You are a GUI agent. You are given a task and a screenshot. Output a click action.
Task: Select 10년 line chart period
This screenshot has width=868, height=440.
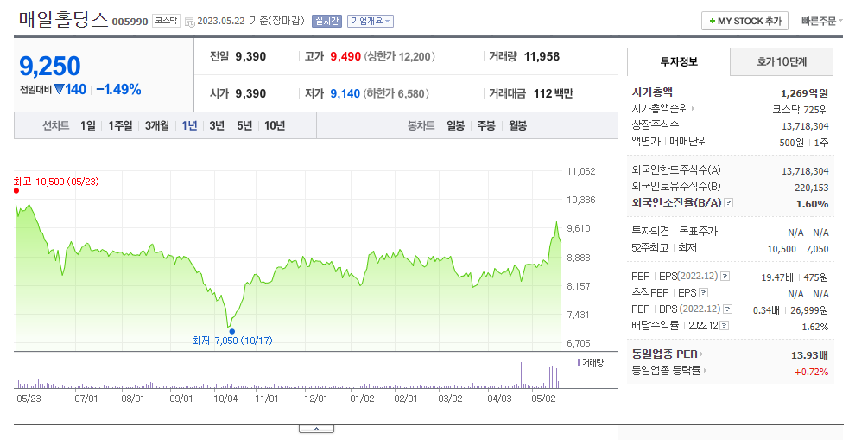click(275, 126)
